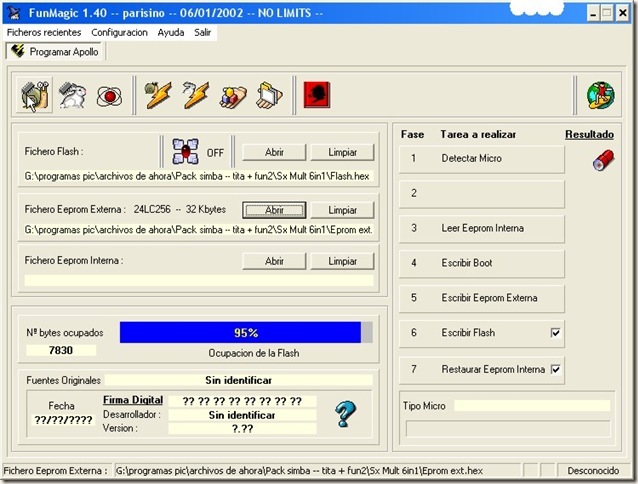638x484 pixels.
Task: Select the Programar Apollo tab
Action: 56,52
